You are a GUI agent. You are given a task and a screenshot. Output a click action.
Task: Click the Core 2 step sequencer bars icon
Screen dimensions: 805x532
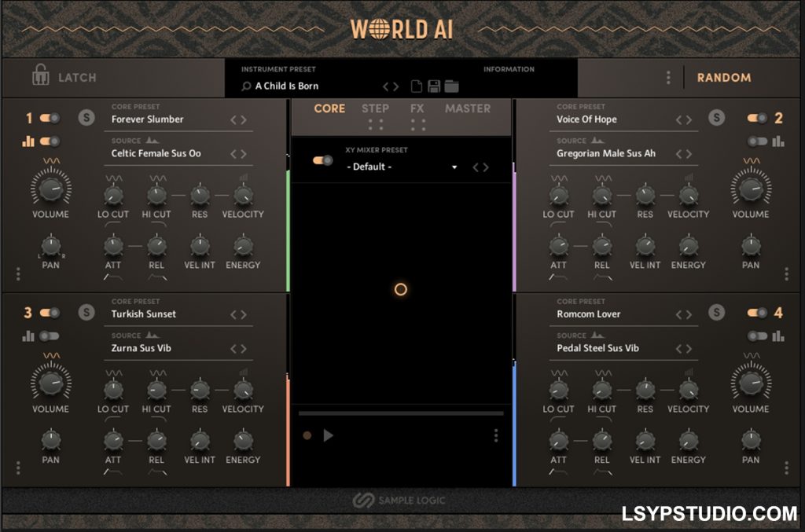coord(778,141)
